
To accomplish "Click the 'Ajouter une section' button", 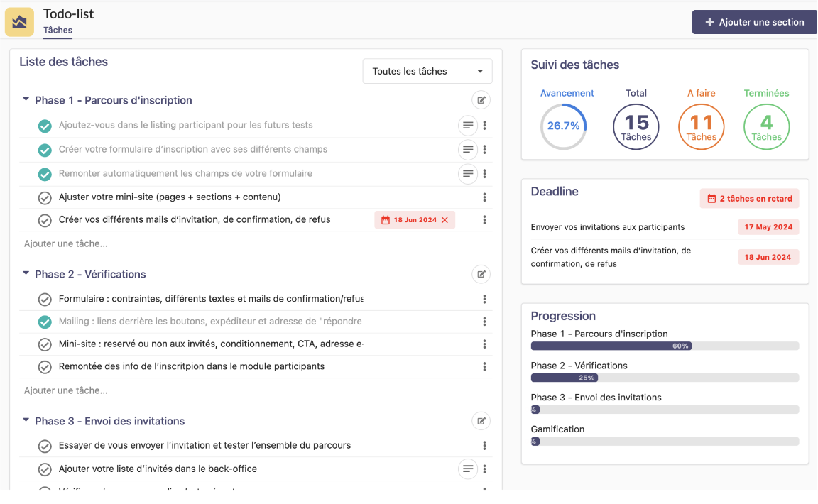I will [754, 22].
